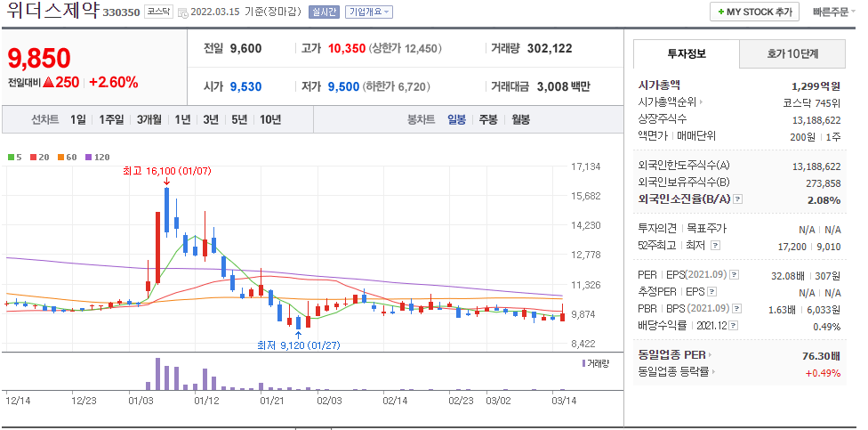Click the calendar icon beside 2022.03.15
868x430 pixels.
tap(182, 12)
